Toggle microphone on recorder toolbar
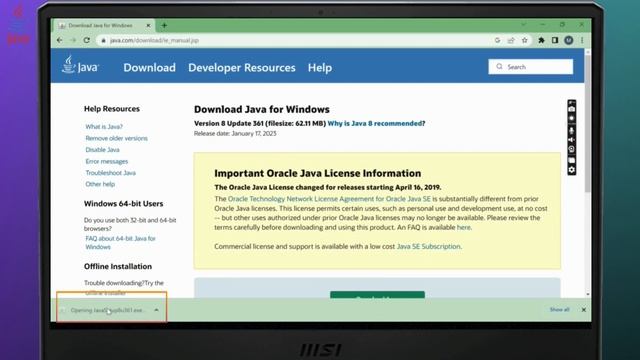This screenshot has width=640, height=360. (572, 130)
